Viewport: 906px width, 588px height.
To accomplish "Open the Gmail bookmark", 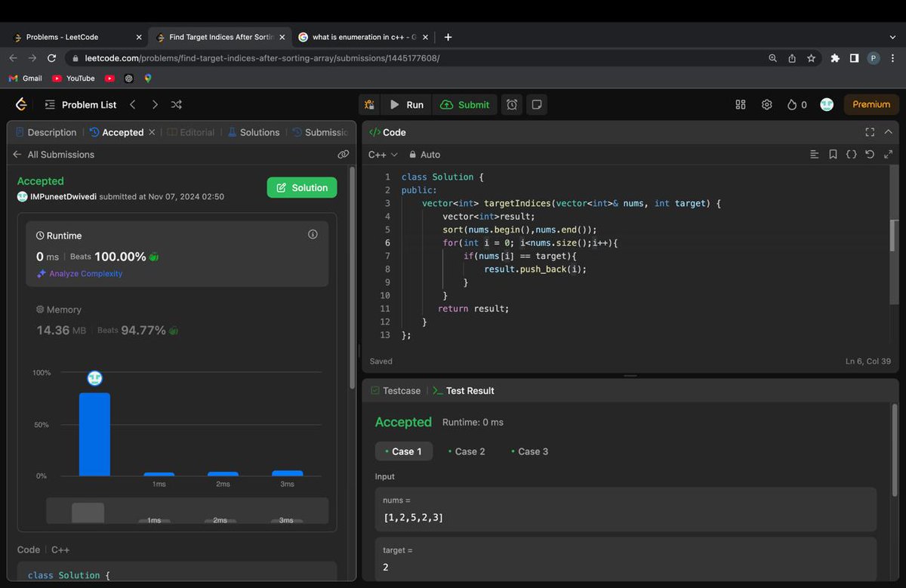I will click(26, 78).
